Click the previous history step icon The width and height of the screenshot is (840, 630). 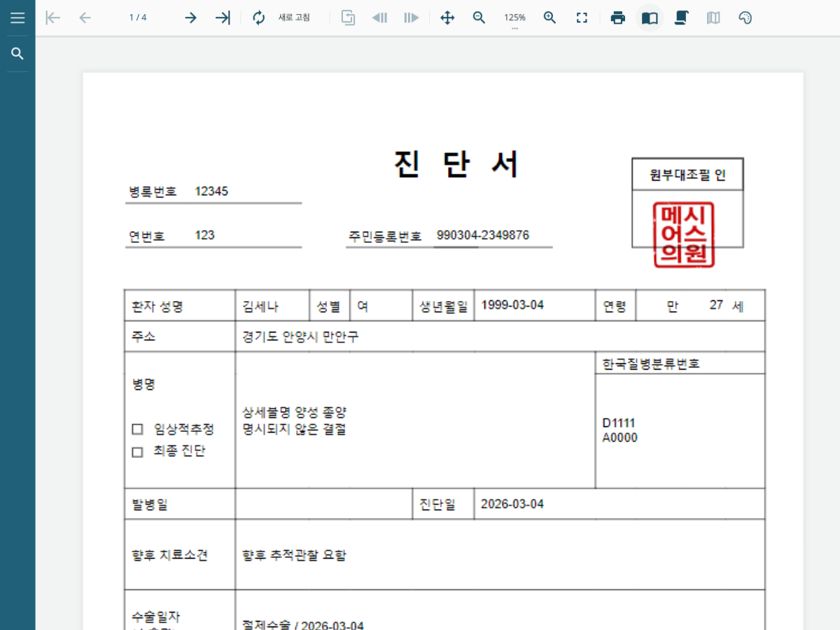click(x=379, y=17)
